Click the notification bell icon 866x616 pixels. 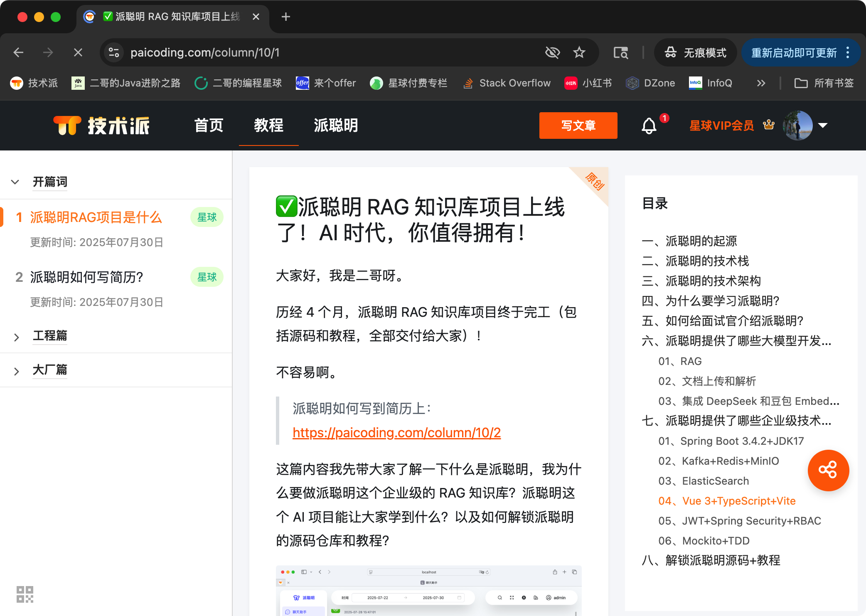pos(649,126)
